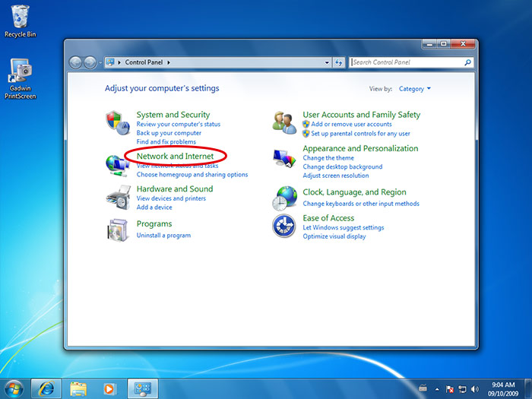Click Find and fix problems

pyautogui.click(x=166, y=142)
